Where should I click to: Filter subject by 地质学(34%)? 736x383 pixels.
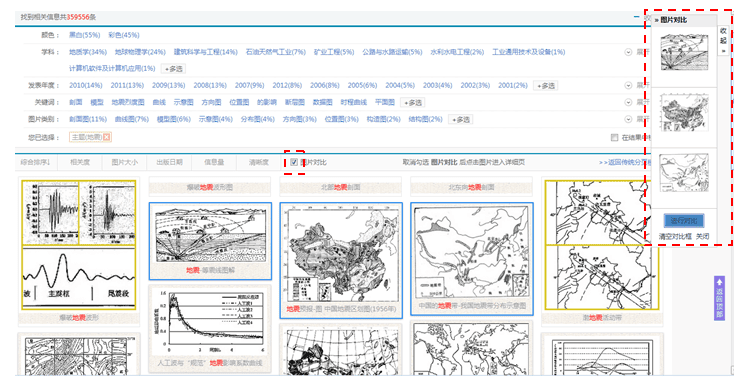click(x=88, y=52)
